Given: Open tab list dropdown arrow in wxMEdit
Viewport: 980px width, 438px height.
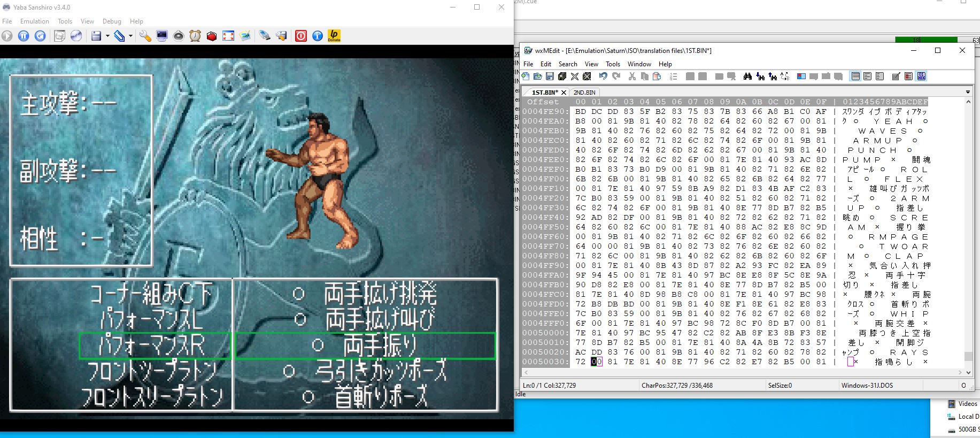Looking at the screenshot, I should click(968, 93).
